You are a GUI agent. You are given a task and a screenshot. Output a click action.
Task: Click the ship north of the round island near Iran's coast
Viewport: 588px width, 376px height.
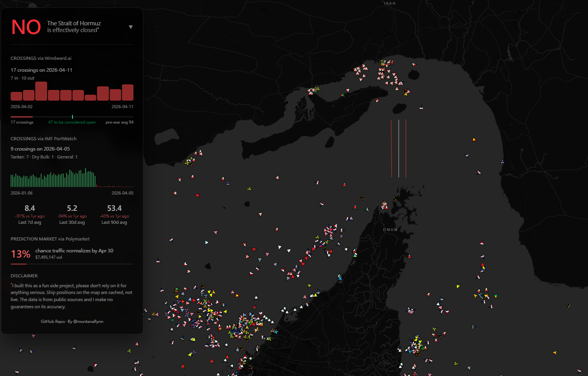tap(414, 65)
